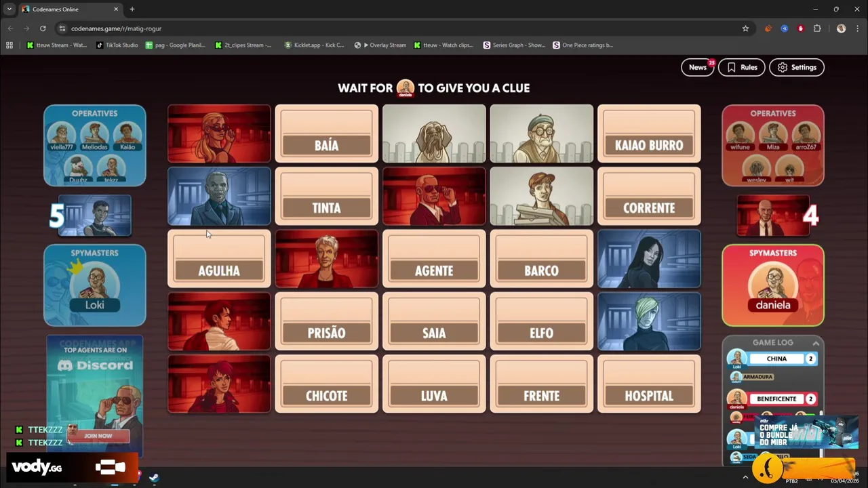Open the Settings gear button
This screenshot has width=868, height=488.
(797, 67)
